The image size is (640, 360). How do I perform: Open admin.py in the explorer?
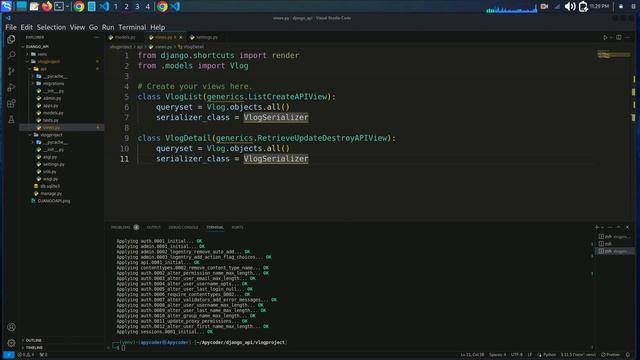pos(52,98)
